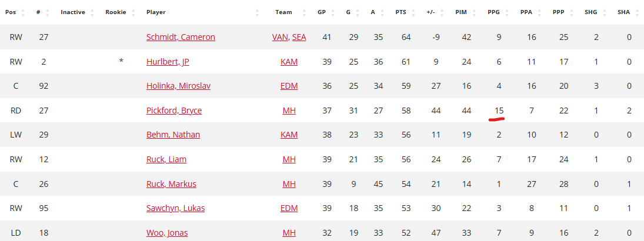The height and width of the screenshot is (241, 644).
Task: Click the SHA column header label
Action: (624, 12)
